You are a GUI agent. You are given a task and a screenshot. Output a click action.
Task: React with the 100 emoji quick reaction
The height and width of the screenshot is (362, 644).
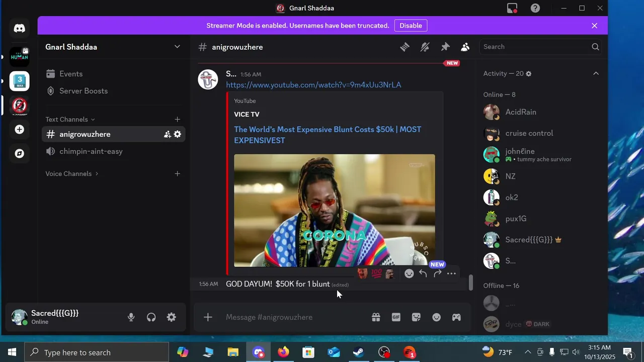tap(376, 274)
